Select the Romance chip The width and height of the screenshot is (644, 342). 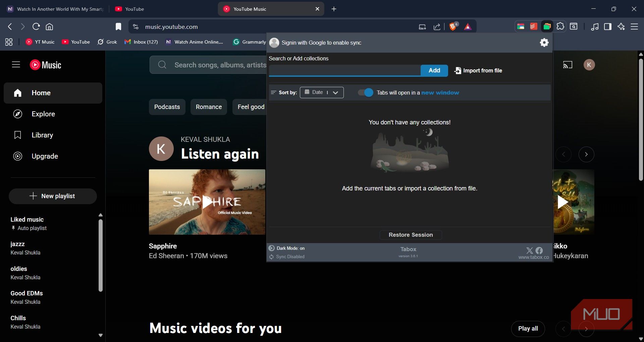[x=209, y=107]
